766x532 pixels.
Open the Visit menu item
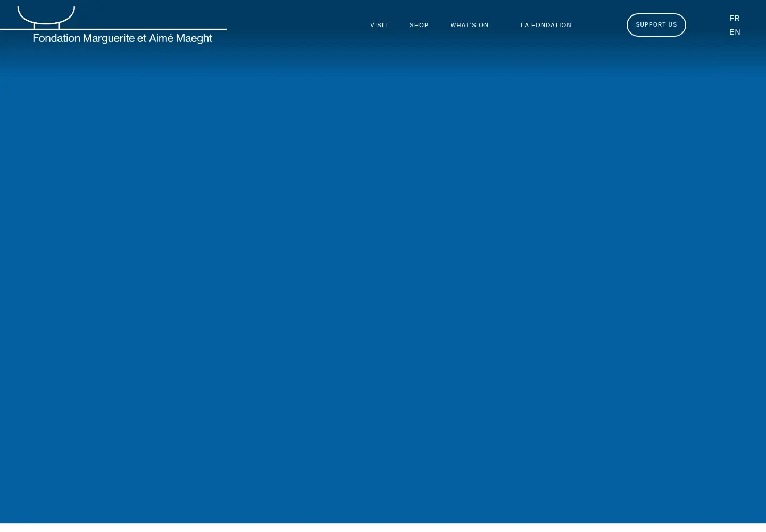(x=379, y=25)
